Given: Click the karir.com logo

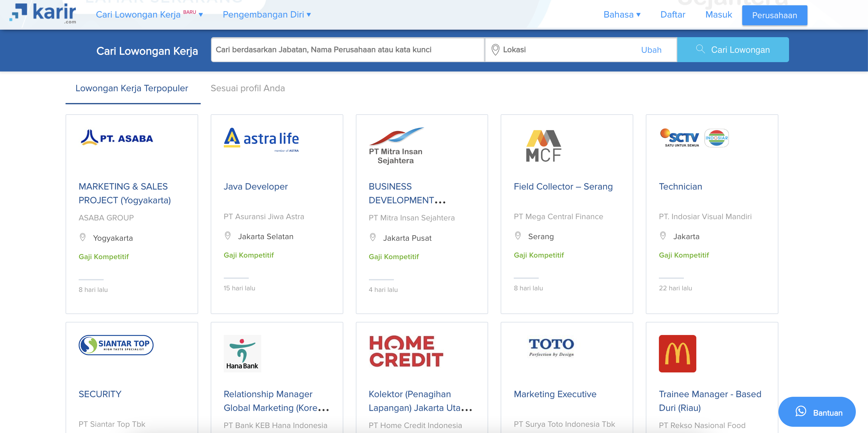Looking at the screenshot, I should pos(43,13).
